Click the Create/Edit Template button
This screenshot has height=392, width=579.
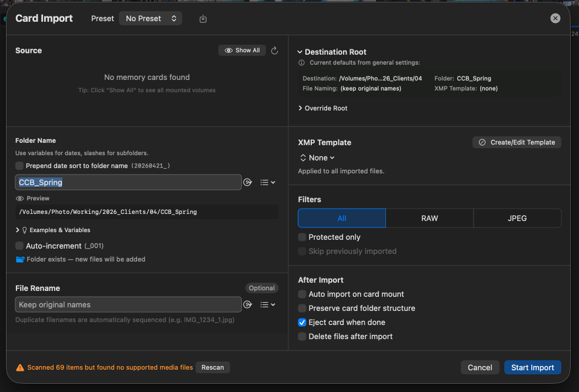click(x=517, y=142)
